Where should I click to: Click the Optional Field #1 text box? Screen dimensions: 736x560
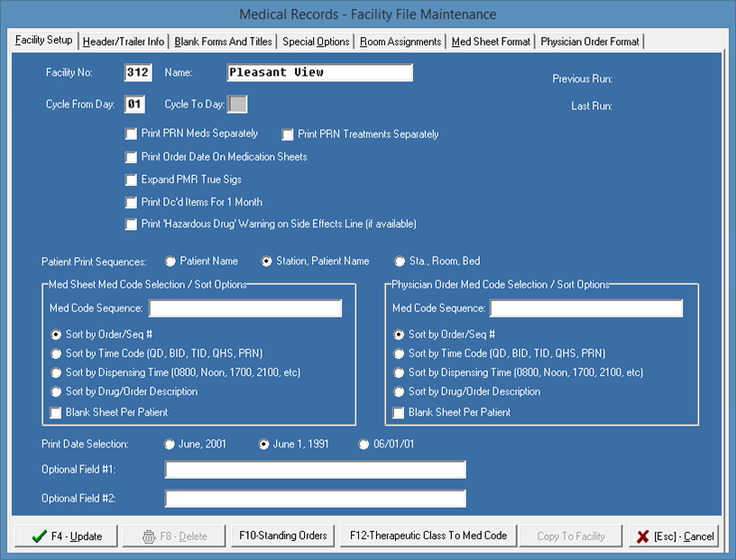[x=315, y=470]
